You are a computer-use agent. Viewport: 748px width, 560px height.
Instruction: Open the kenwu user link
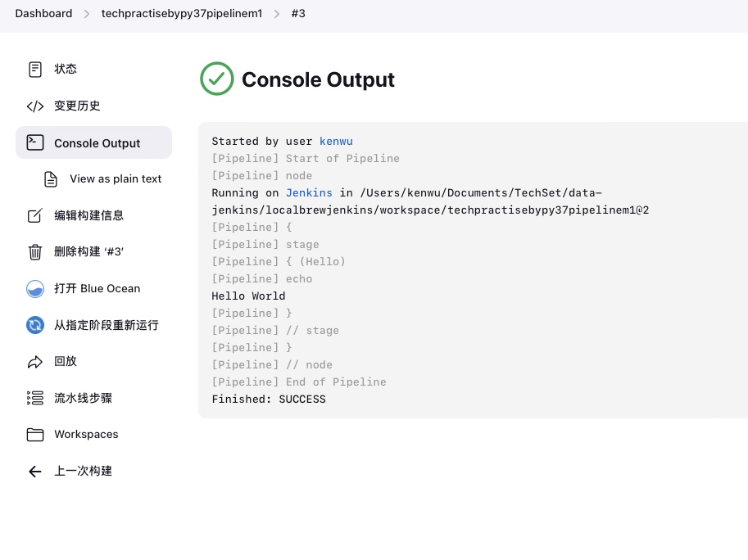tap(336, 142)
